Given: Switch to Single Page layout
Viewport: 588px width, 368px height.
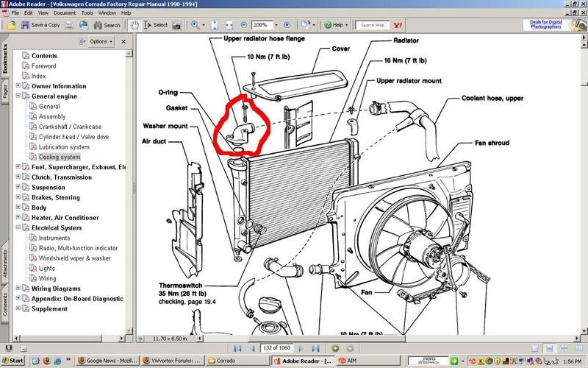Looking at the screenshot, I should pyautogui.click(x=535, y=348).
